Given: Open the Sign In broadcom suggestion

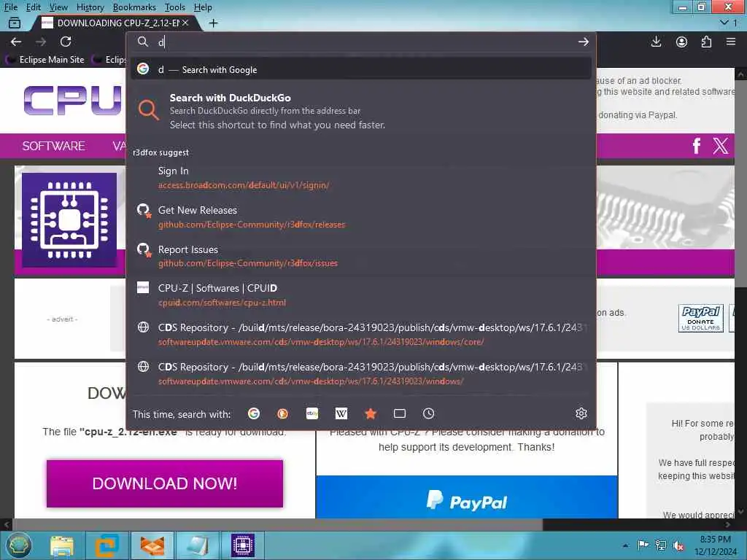Looking at the screenshot, I should click(361, 178).
